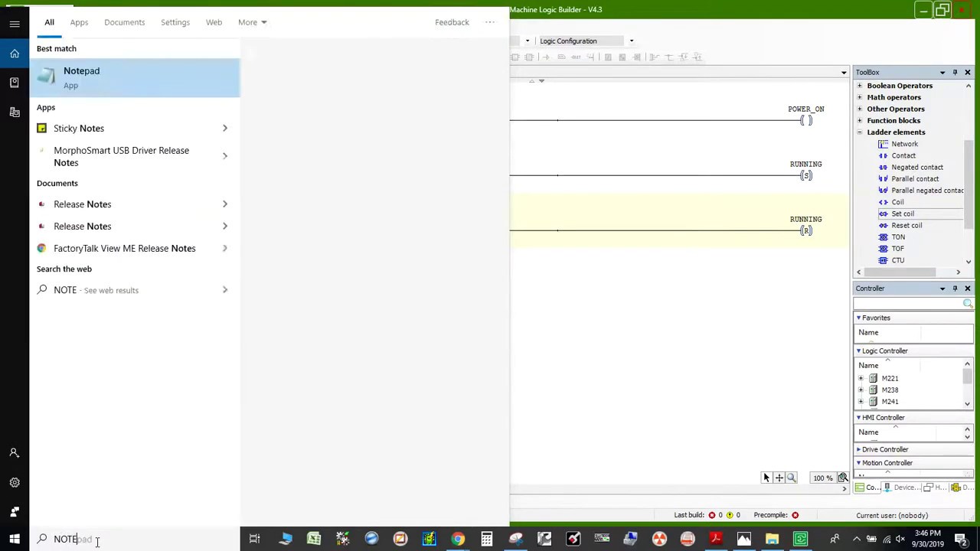Open Calculator from the taskbar
Screen dimensions: 980x551
(x=487, y=539)
